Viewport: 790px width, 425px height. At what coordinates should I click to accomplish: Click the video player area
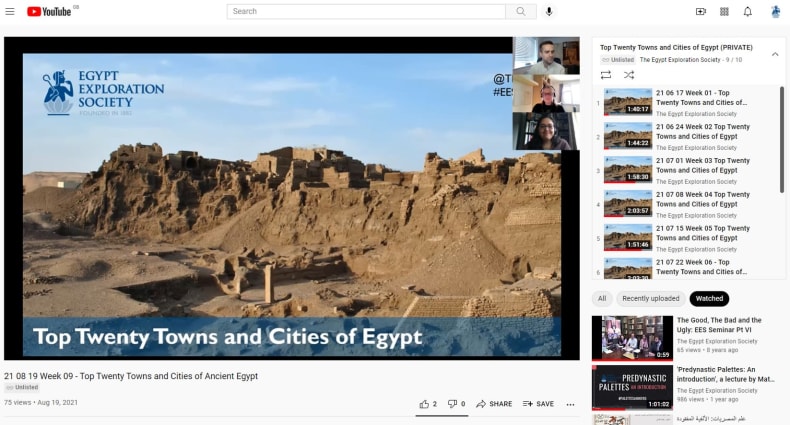(x=292, y=198)
